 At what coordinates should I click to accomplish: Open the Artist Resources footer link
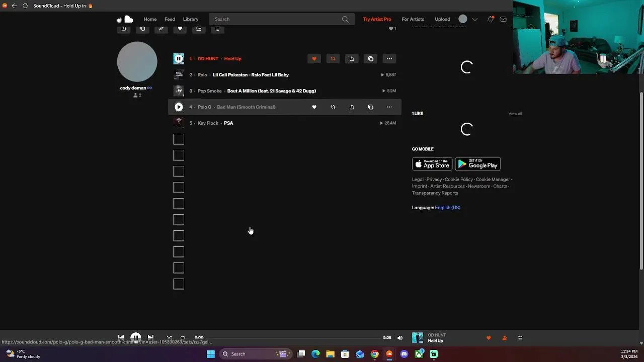tap(447, 186)
